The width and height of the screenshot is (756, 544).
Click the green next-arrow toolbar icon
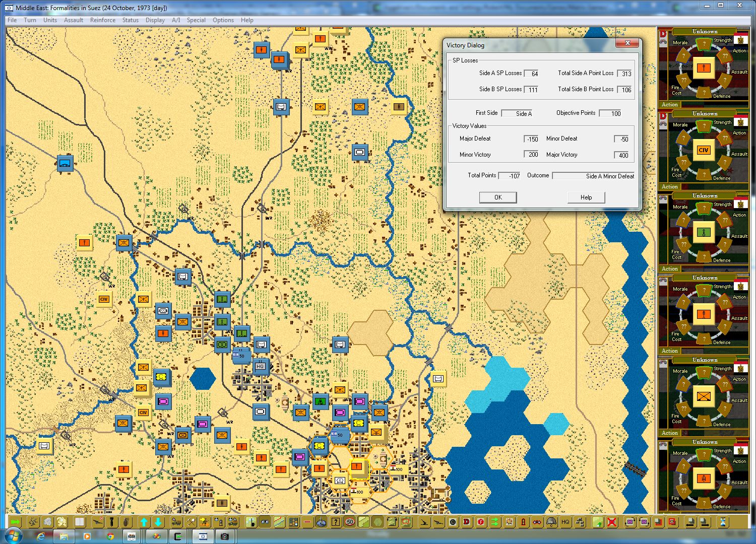(x=15, y=522)
